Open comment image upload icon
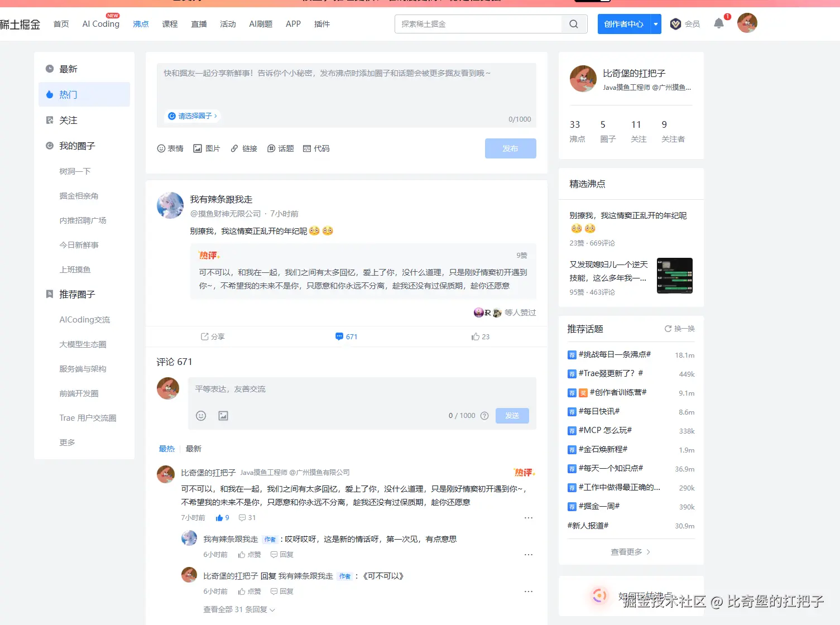Screen dimensions: 840x625 point(223,416)
